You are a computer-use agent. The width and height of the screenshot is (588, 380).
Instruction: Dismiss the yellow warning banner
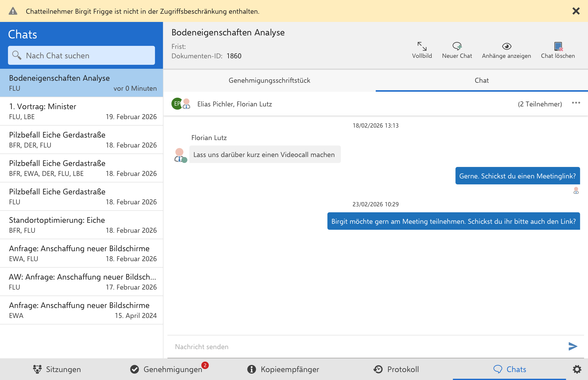(576, 11)
